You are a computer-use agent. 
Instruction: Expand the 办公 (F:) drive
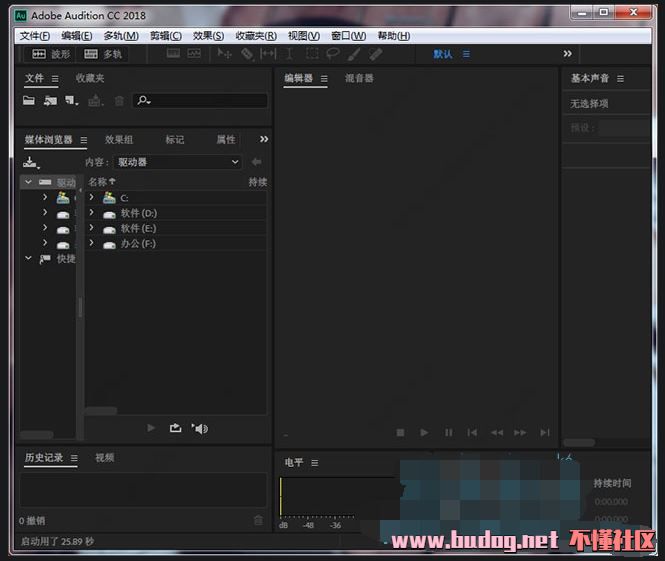point(91,243)
